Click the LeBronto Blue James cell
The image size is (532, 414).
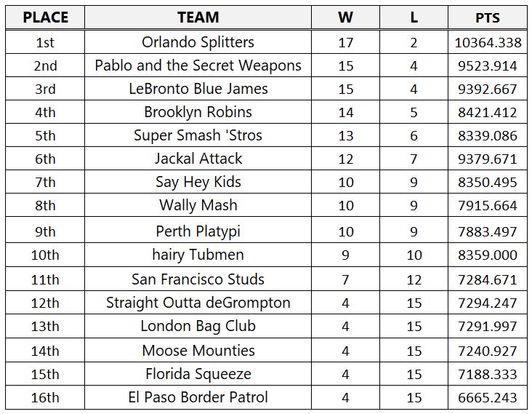[x=198, y=89]
